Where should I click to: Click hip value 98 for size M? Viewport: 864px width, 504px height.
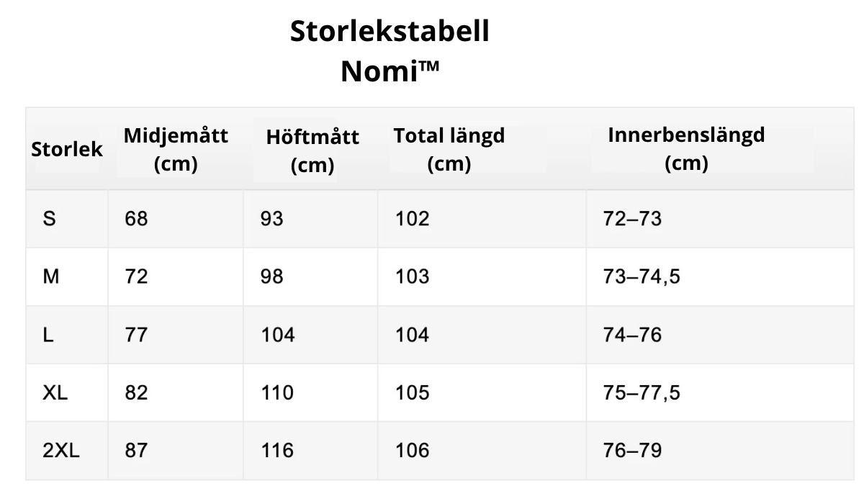[272, 276]
